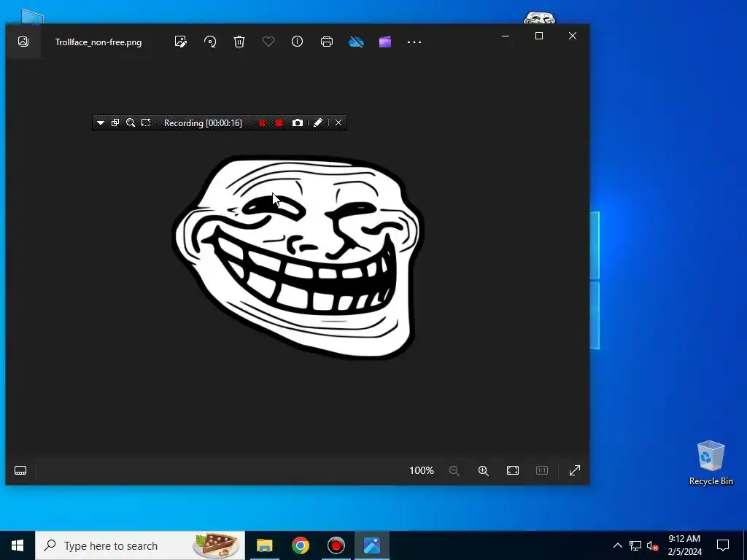Click the recorder magnifier zoom icon
Viewport: 747px width, 560px height.
130,122
